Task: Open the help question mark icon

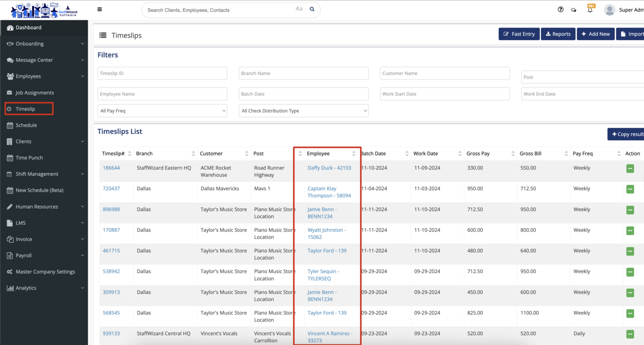Action: (x=560, y=10)
